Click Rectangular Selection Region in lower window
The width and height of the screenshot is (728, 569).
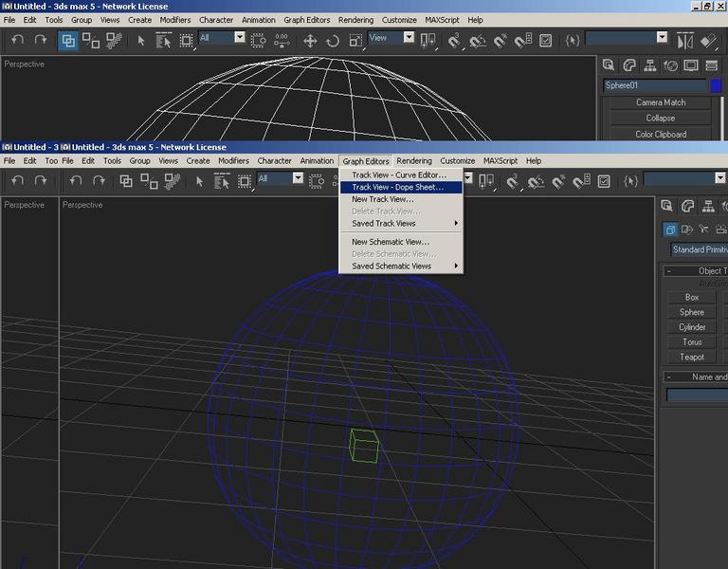pos(245,181)
